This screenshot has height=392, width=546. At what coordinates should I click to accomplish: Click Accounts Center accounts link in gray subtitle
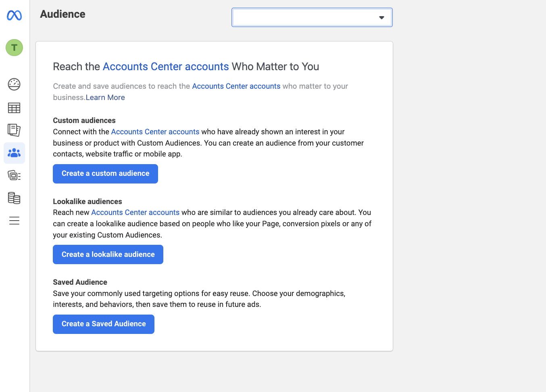236,86
